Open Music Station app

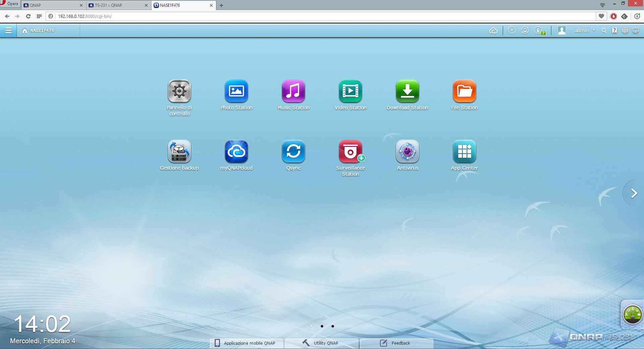(293, 91)
